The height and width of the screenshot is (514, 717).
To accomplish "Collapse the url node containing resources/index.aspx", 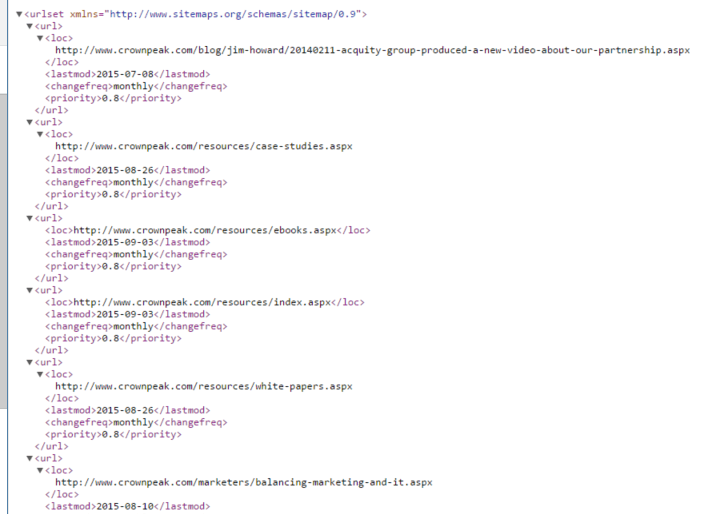I will (x=29, y=290).
